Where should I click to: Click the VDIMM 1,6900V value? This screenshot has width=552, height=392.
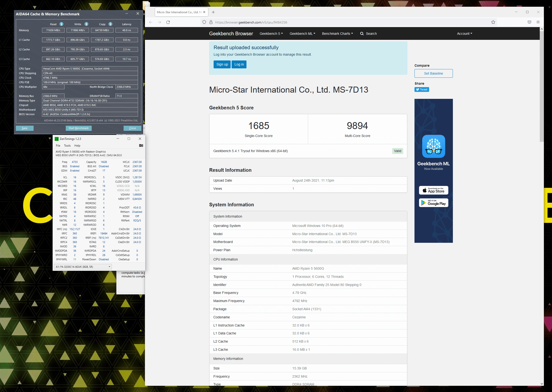click(x=137, y=195)
